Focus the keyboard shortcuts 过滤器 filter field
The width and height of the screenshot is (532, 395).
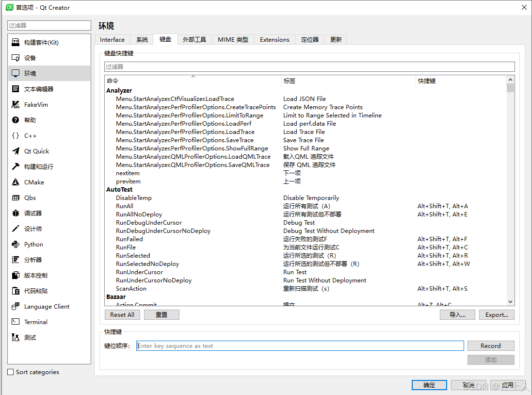point(309,66)
